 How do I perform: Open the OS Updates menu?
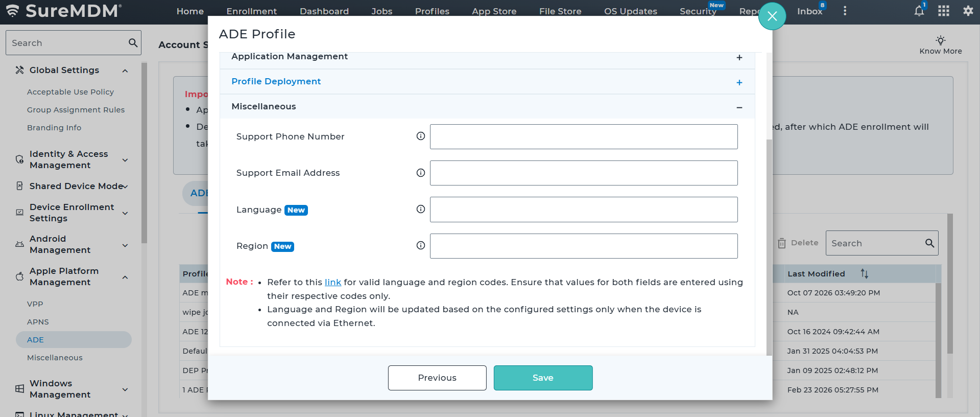631,11
